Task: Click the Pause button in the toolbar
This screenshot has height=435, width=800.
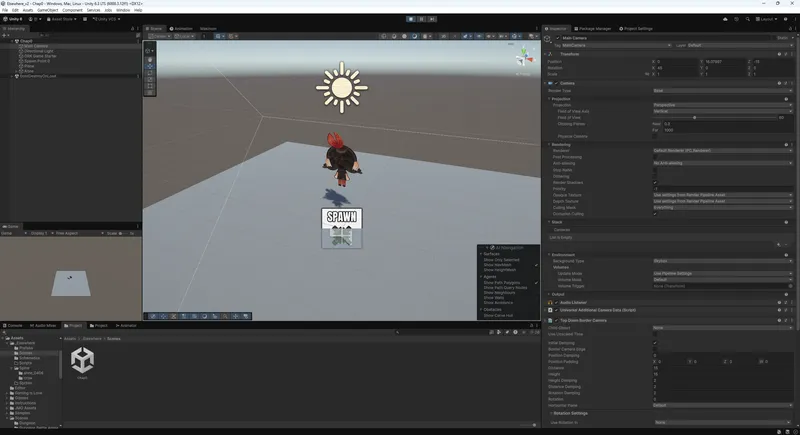Action: 422,18
